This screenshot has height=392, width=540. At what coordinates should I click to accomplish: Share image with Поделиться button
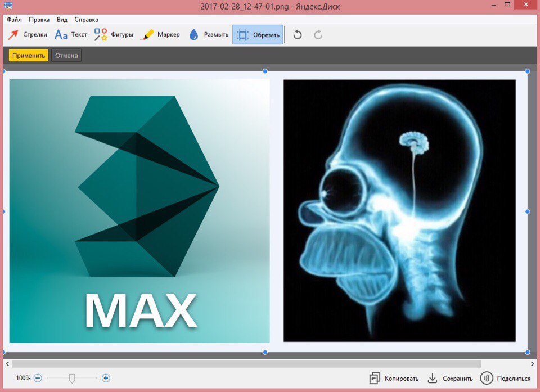(506, 379)
